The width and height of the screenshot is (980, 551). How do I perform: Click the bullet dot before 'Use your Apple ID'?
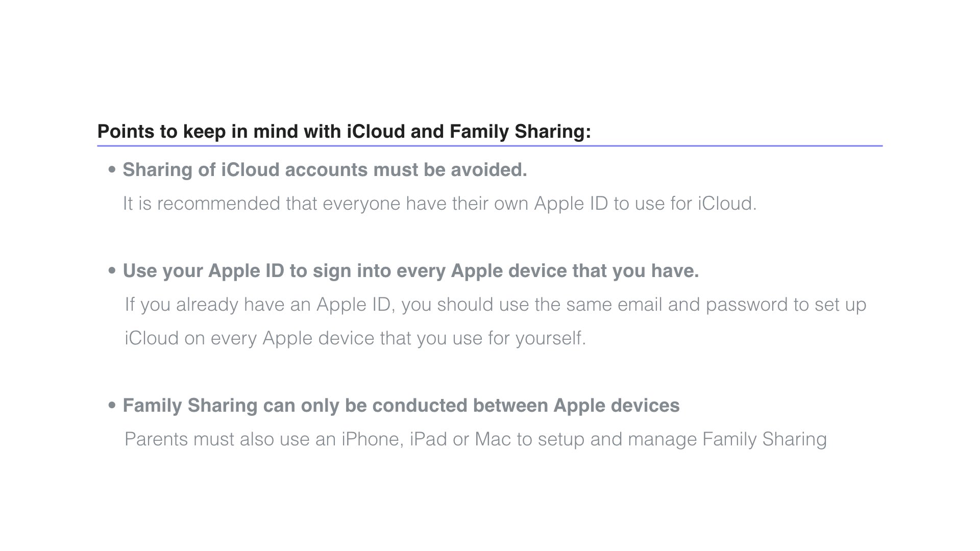coord(112,271)
